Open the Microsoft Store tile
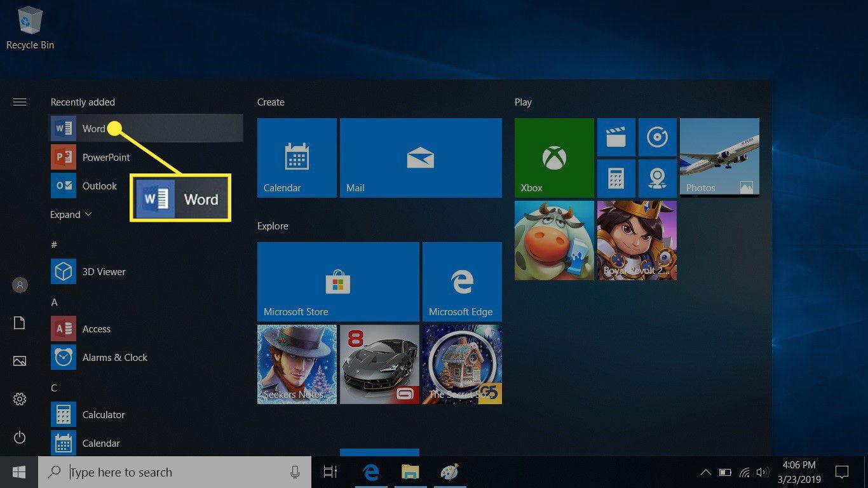The image size is (868, 488). point(338,281)
